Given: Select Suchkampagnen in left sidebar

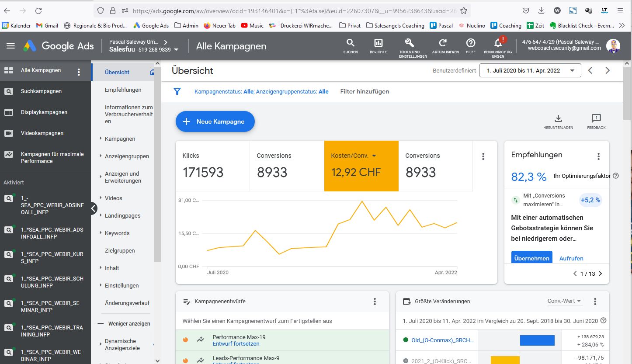Looking at the screenshot, I should point(41,91).
